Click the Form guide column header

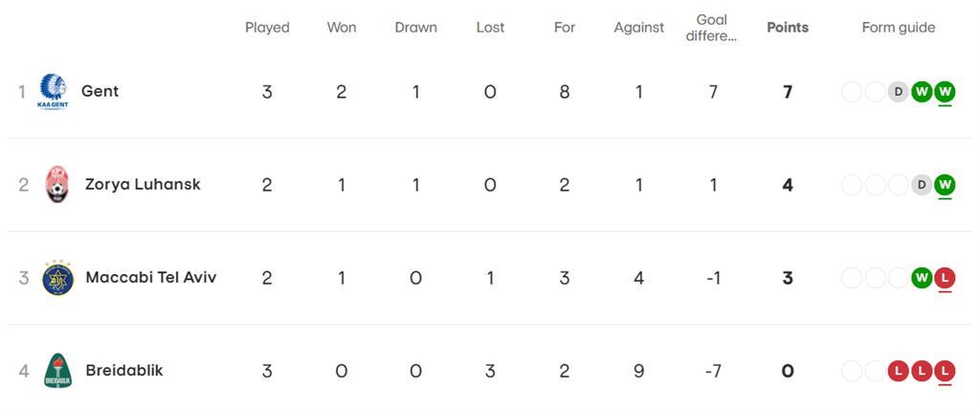point(899,28)
